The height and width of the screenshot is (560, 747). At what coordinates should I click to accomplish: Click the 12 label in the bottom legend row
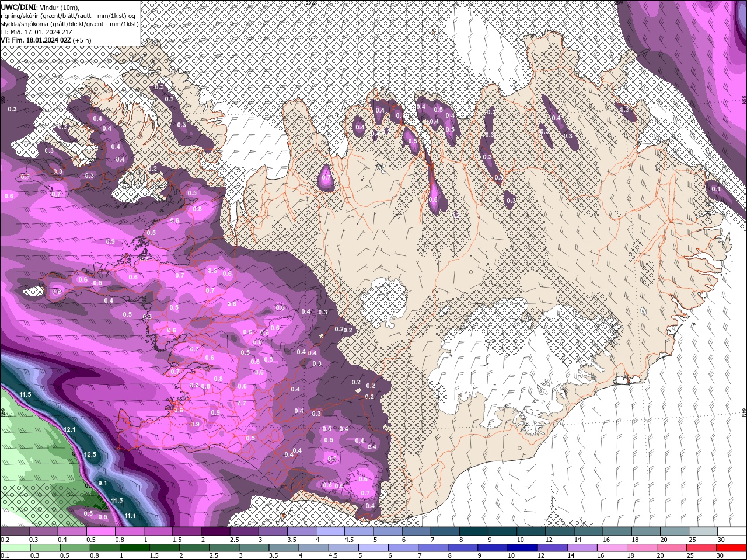541,555
